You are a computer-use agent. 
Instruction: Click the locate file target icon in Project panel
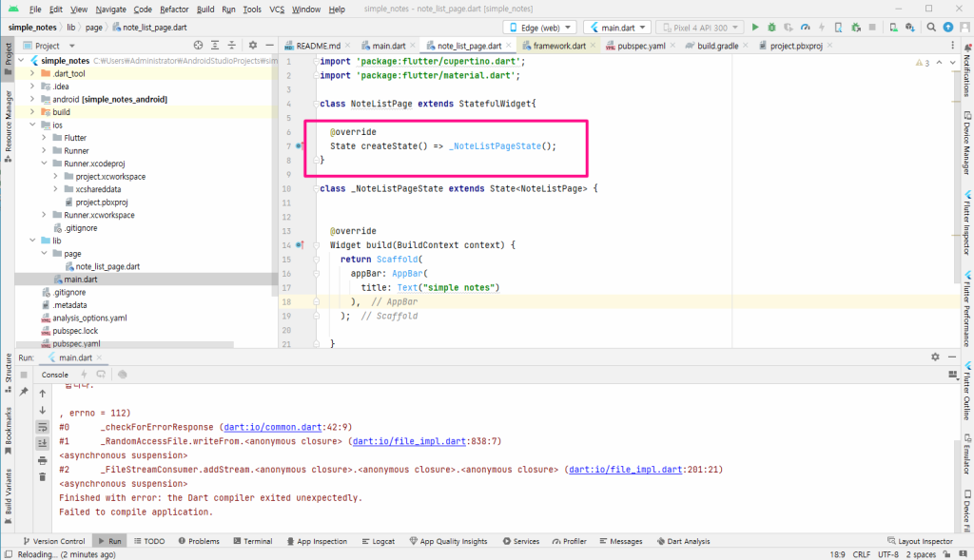pyautogui.click(x=198, y=46)
